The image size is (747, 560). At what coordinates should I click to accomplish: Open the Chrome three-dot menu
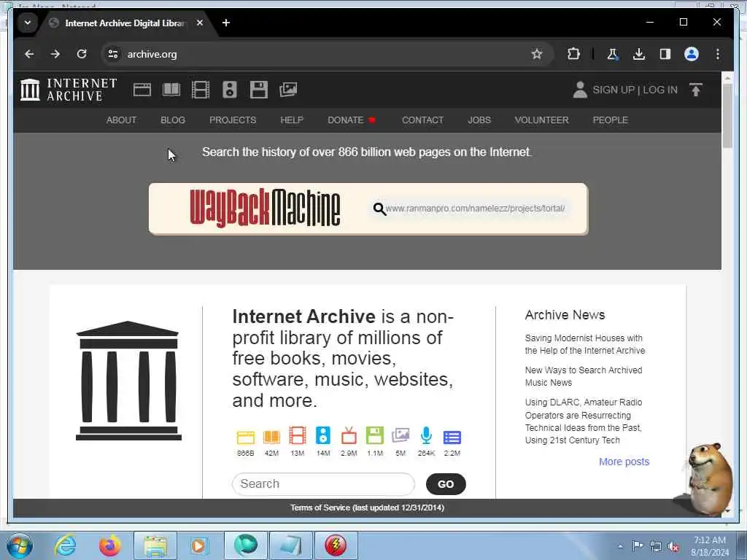point(718,54)
